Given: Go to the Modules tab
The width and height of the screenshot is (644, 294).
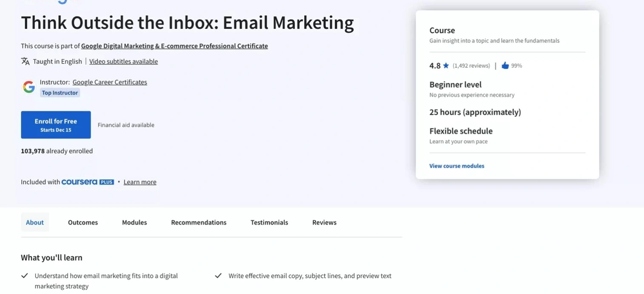Looking at the screenshot, I should click(134, 222).
